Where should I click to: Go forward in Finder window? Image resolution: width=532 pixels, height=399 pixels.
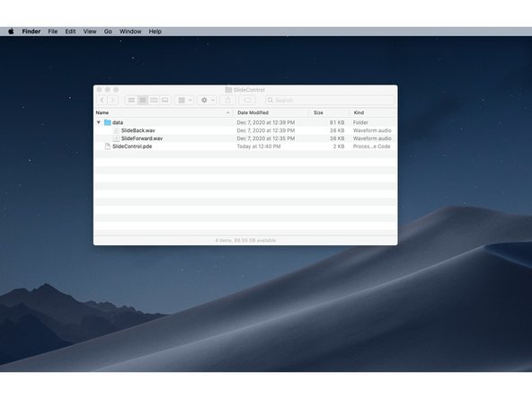click(x=113, y=100)
